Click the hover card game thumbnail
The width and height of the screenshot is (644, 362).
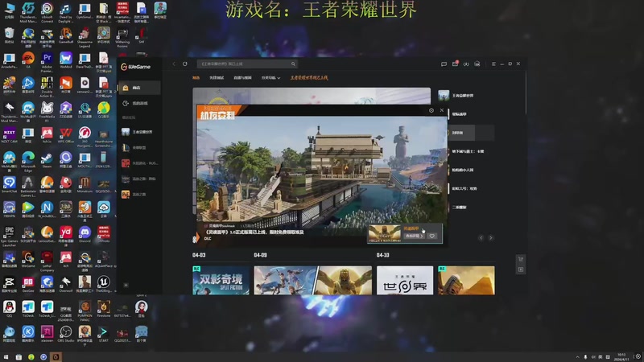pos(385,232)
